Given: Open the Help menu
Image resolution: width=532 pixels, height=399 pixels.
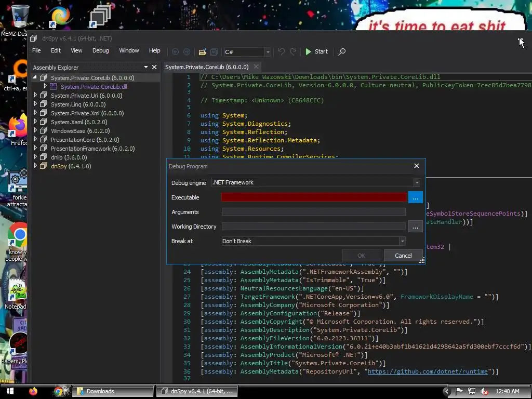Looking at the screenshot, I should [155, 50].
